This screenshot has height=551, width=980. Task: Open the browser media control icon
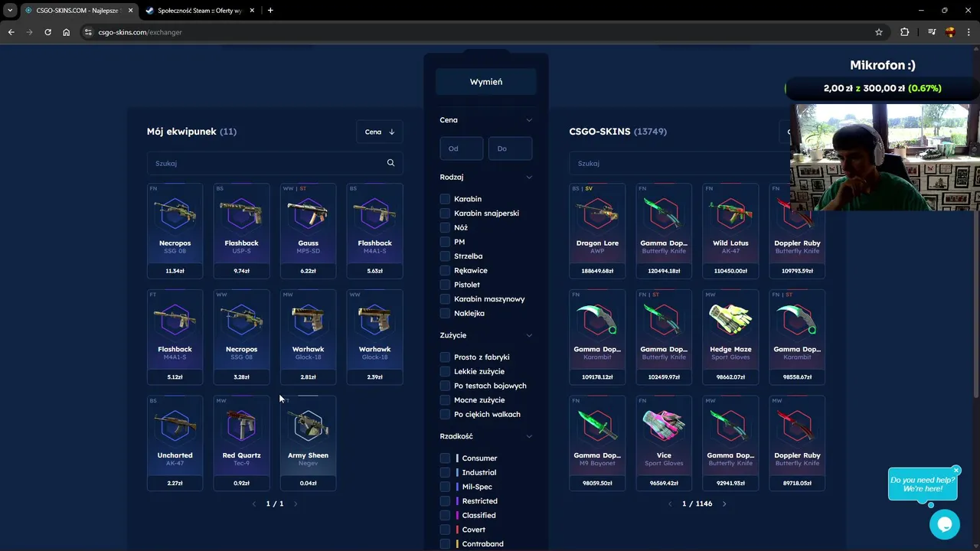click(x=932, y=32)
